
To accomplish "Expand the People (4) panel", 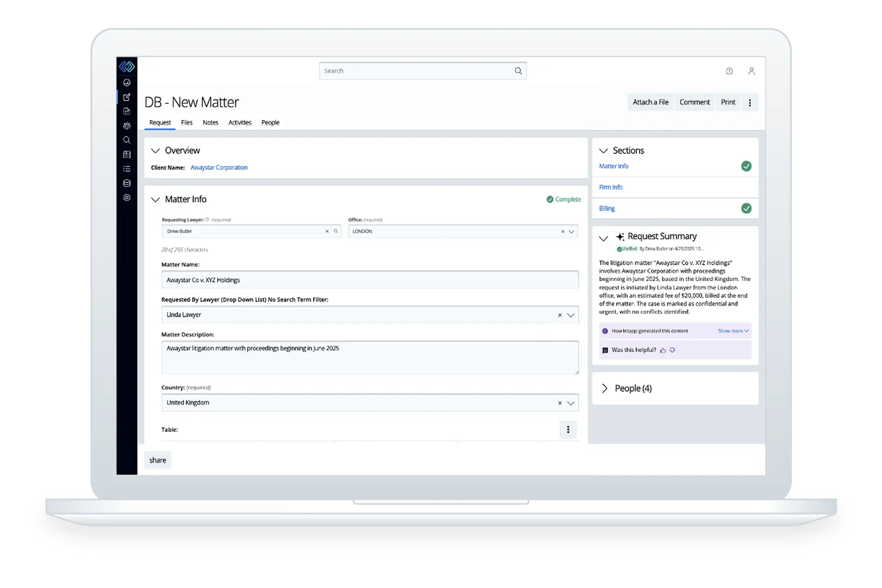I will click(605, 388).
